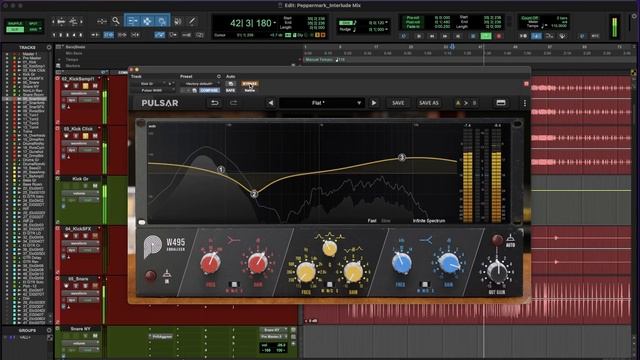This screenshot has height=360, width=640.
Task: Click Pulsar undo arrow
Action: pyautogui.click(x=214, y=103)
